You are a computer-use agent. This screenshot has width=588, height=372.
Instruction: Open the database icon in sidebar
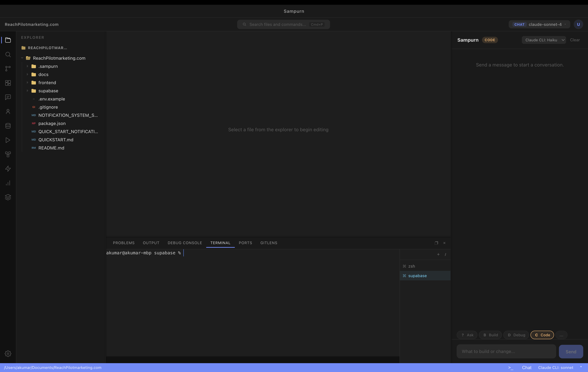[x=8, y=126]
